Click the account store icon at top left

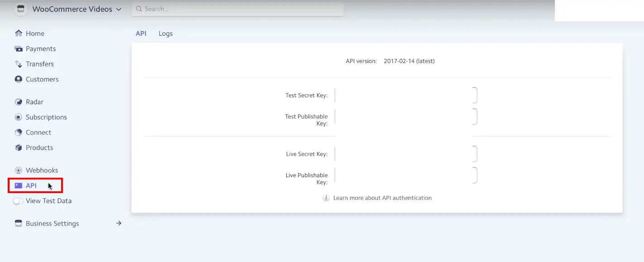pyautogui.click(x=21, y=9)
